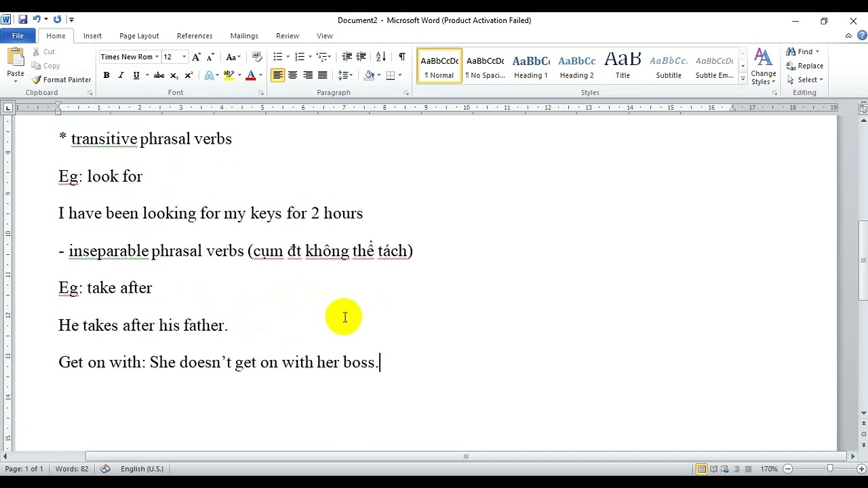Toggle Strikethrough formatting
The height and width of the screenshot is (488, 868).
point(159,75)
